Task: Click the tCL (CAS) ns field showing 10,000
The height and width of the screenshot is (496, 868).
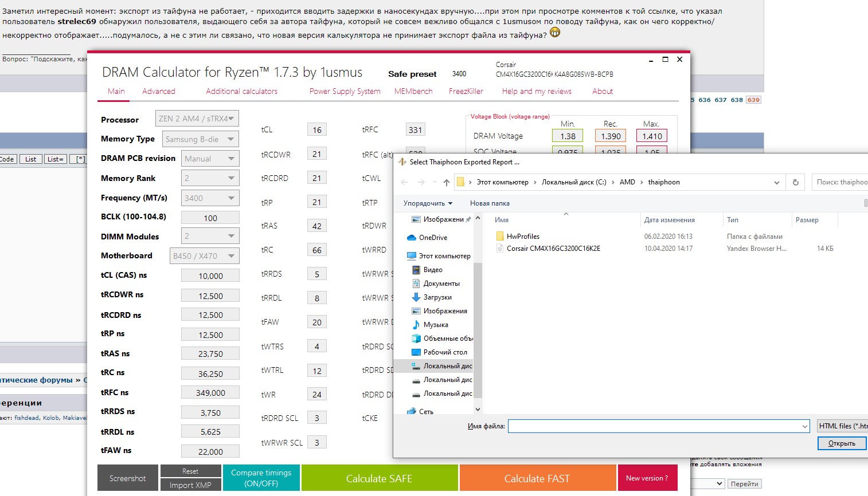Action: point(210,275)
